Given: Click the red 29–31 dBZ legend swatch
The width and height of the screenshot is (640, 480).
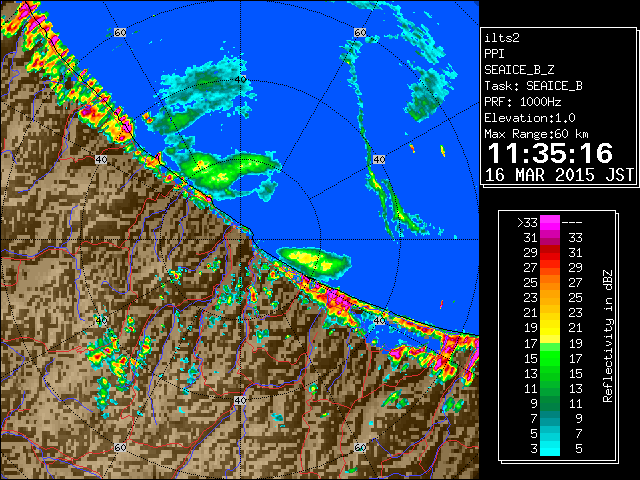Looking at the screenshot, I should [550, 253].
